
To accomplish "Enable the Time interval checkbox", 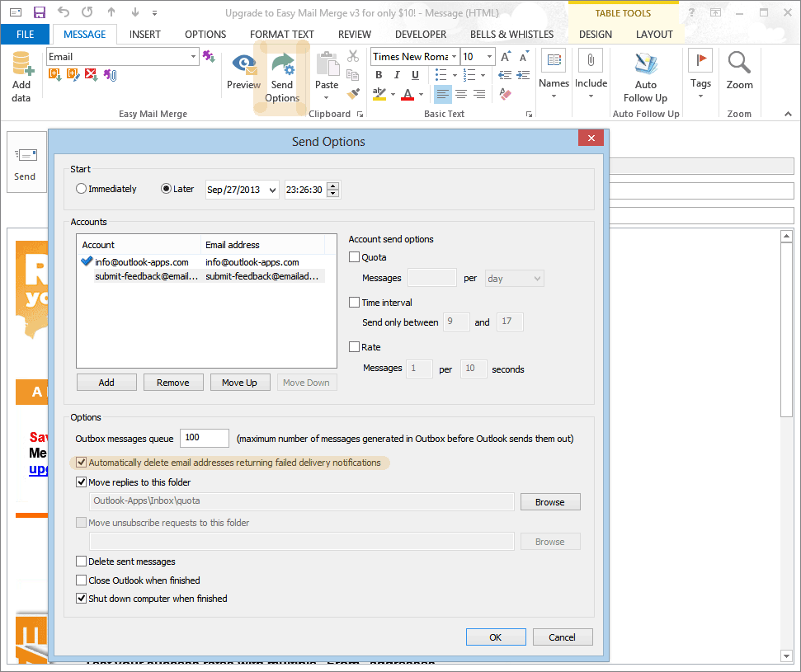I will coord(354,303).
